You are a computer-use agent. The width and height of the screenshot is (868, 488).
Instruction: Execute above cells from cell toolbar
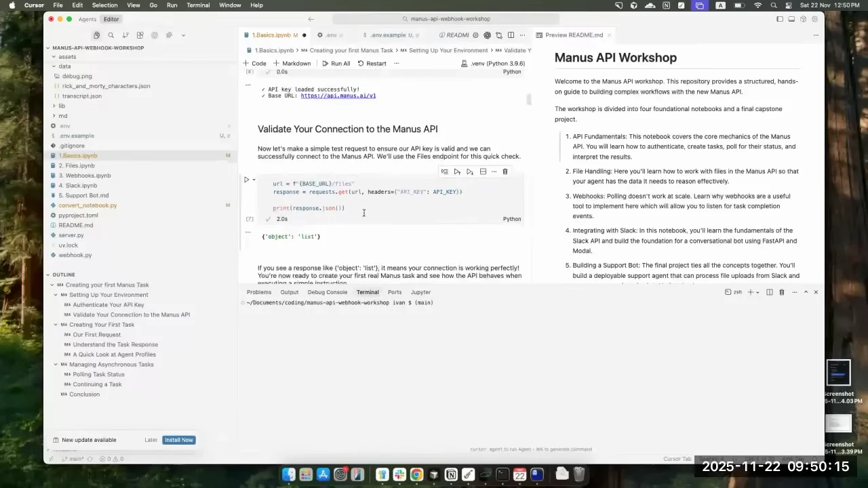pyautogui.click(x=457, y=171)
